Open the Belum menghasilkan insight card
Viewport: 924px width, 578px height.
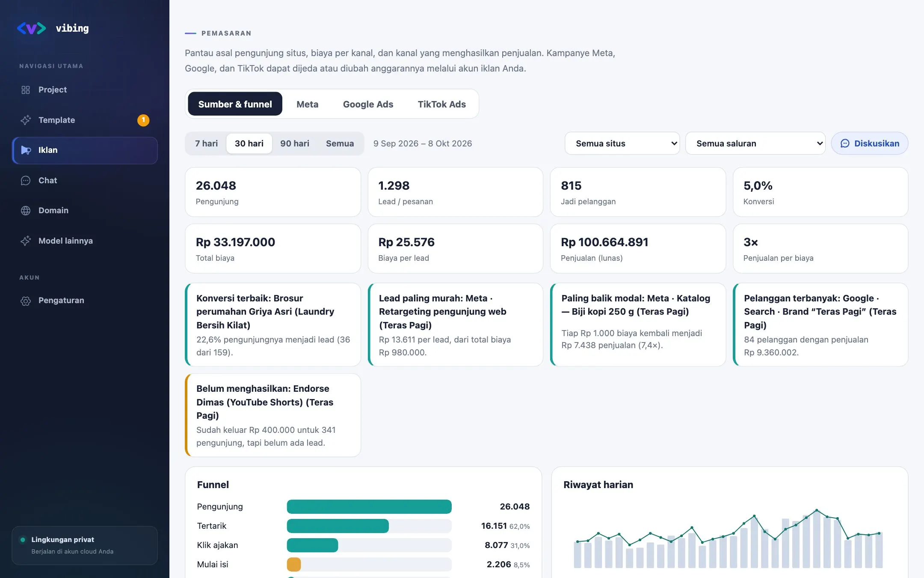point(273,415)
